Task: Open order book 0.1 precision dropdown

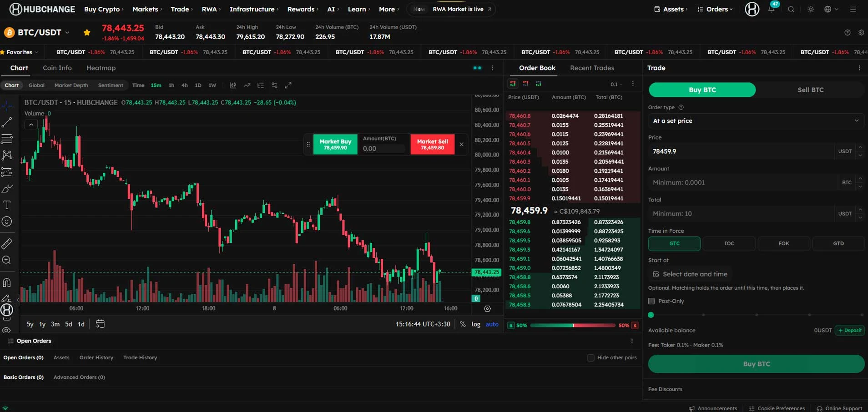Action: [616, 84]
